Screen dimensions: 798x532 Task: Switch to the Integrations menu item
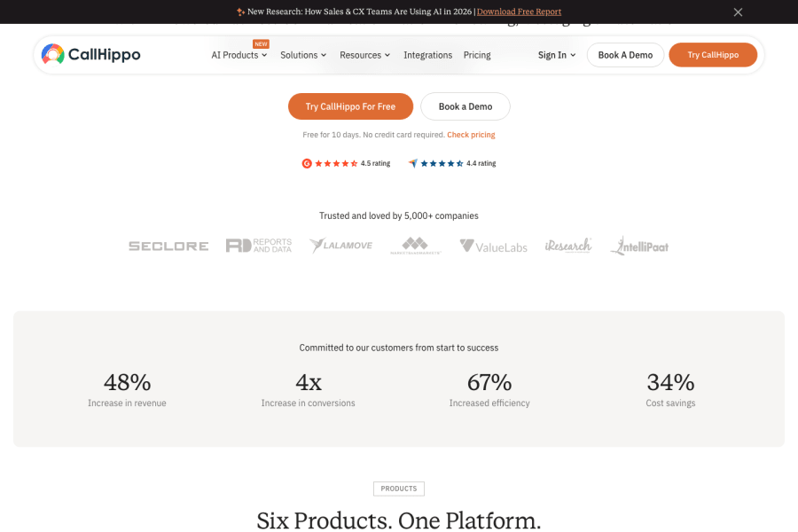click(427, 55)
